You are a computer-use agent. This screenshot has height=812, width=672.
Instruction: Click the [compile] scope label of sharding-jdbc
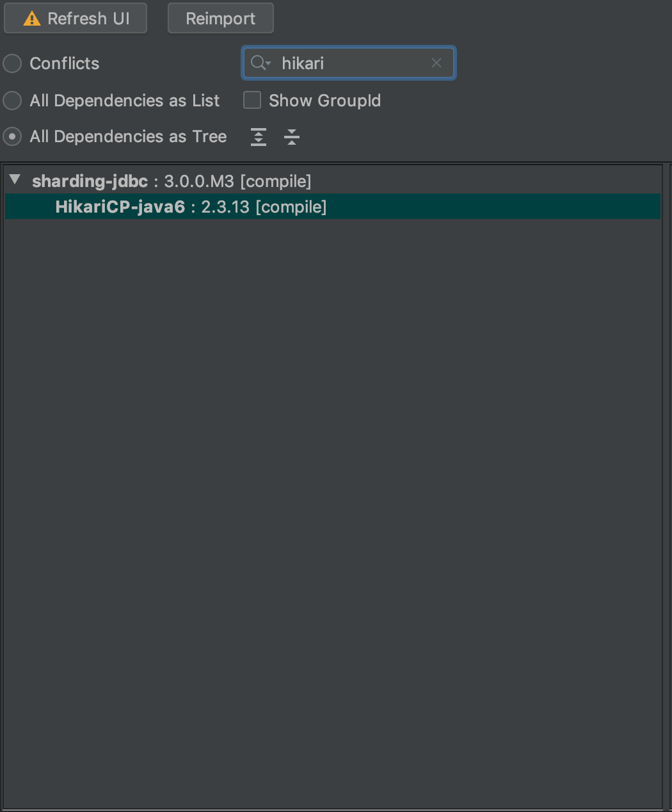(x=276, y=181)
